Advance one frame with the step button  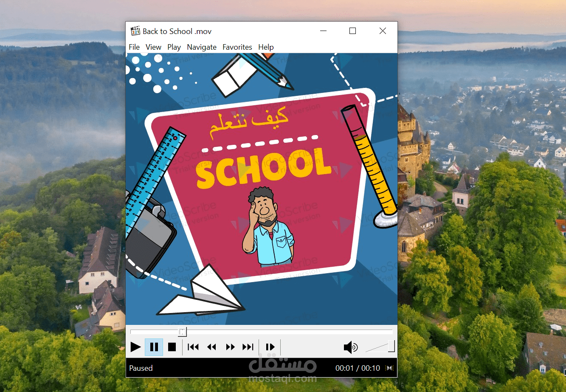[270, 347]
